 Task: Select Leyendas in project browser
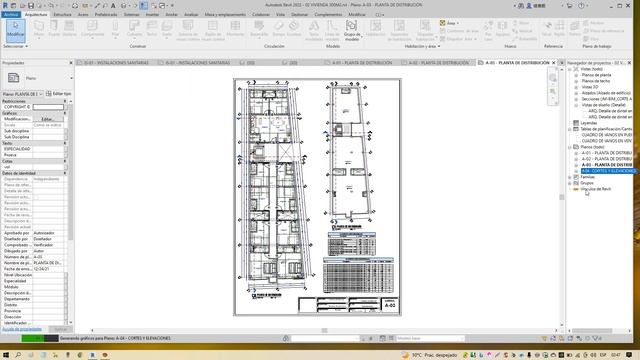pyautogui.click(x=588, y=123)
